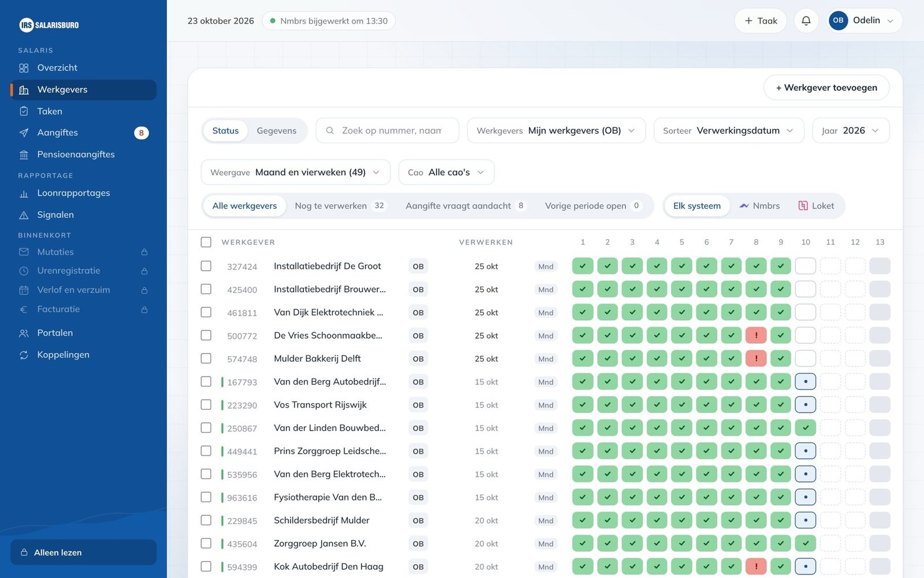The height and width of the screenshot is (578, 924).
Task: Open the Werkgevers filter dropdown
Action: [556, 131]
